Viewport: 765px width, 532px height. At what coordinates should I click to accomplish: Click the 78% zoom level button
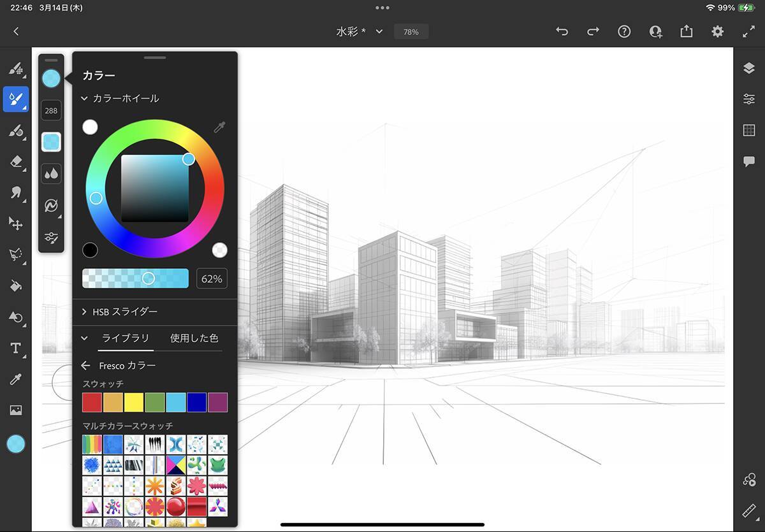click(x=411, y=31)
